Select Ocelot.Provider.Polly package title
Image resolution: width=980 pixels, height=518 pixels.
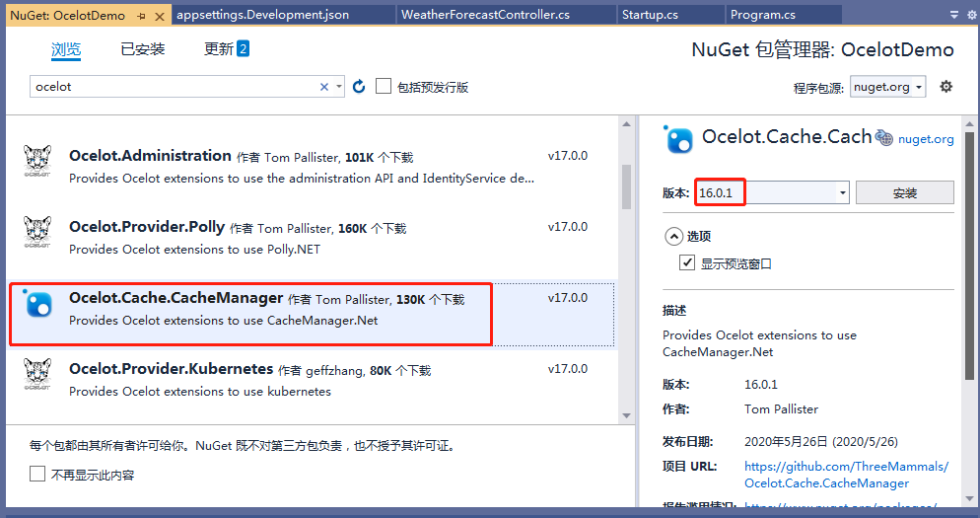coord(147,227)
